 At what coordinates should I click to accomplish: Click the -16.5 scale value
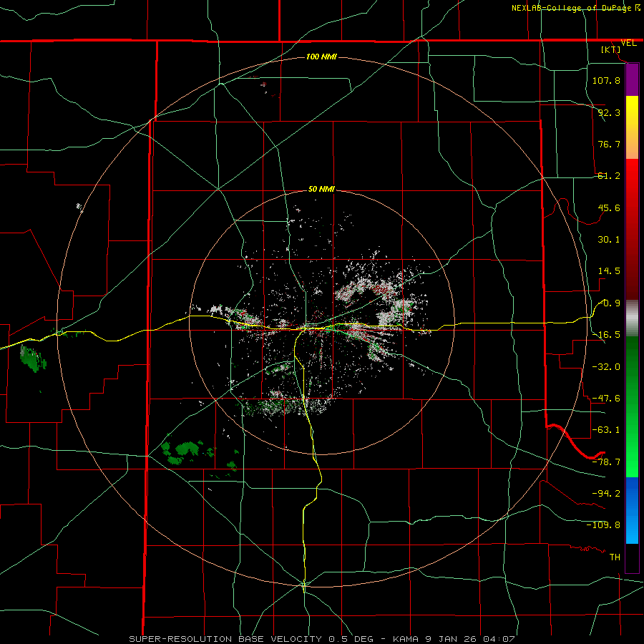coord(606,335)
